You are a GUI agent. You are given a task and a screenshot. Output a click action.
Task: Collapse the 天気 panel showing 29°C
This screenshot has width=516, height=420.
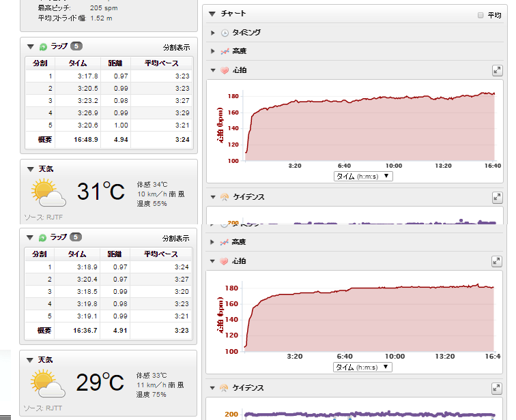tap(30, 360)
